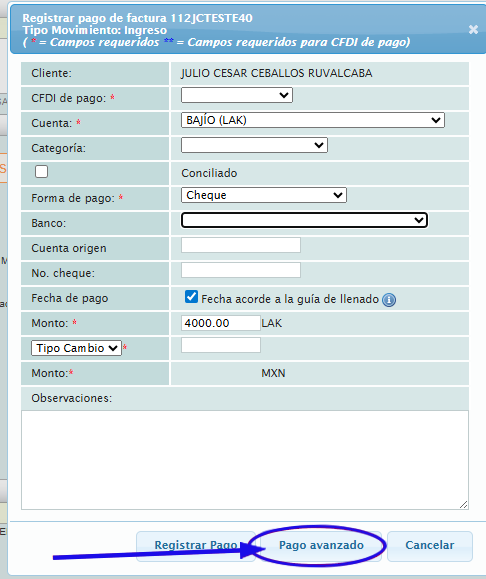Image resolution: width=486 pixels, height=579 pixels.
Task: Open the Tipo Cambio selector
Action: tap(76, 348)
